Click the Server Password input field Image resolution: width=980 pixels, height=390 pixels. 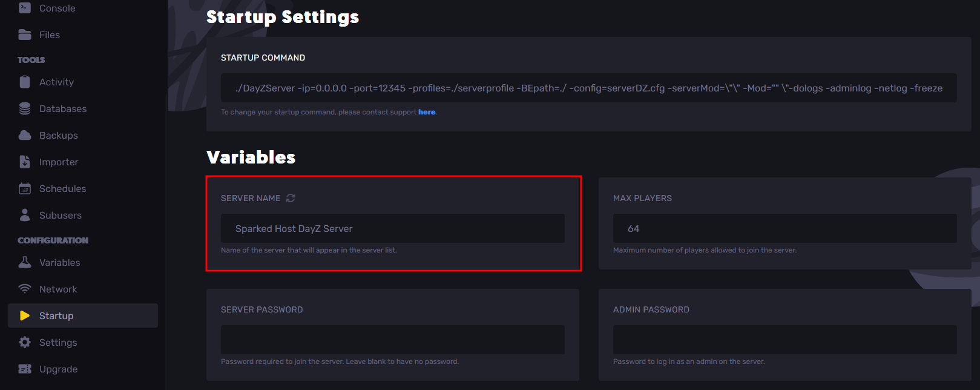393,340
